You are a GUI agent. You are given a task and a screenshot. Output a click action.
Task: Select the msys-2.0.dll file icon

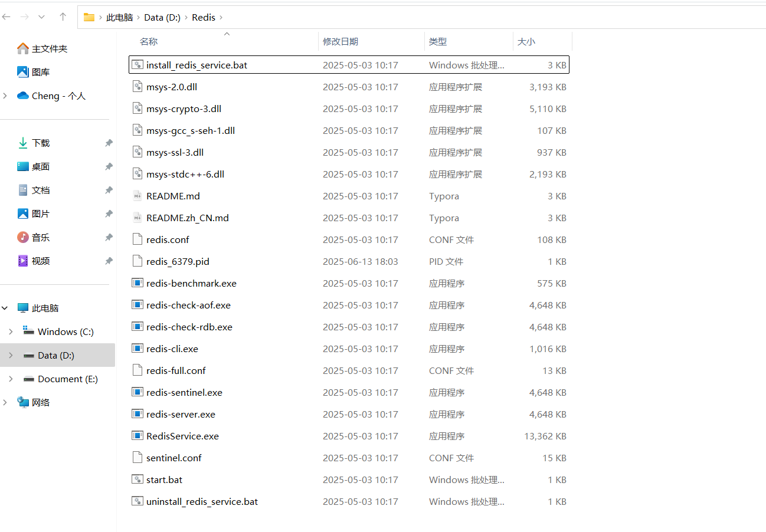tap(137, 87)
